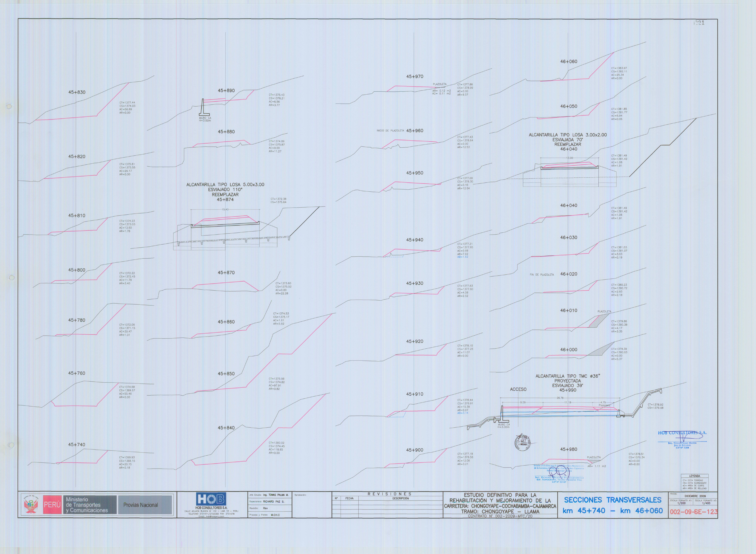
Task: Click section label '45+900'
Action: click(415, 450)
